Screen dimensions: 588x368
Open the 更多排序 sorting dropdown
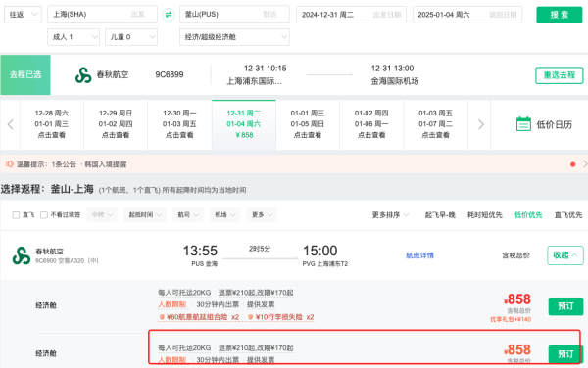coord(390,215)
